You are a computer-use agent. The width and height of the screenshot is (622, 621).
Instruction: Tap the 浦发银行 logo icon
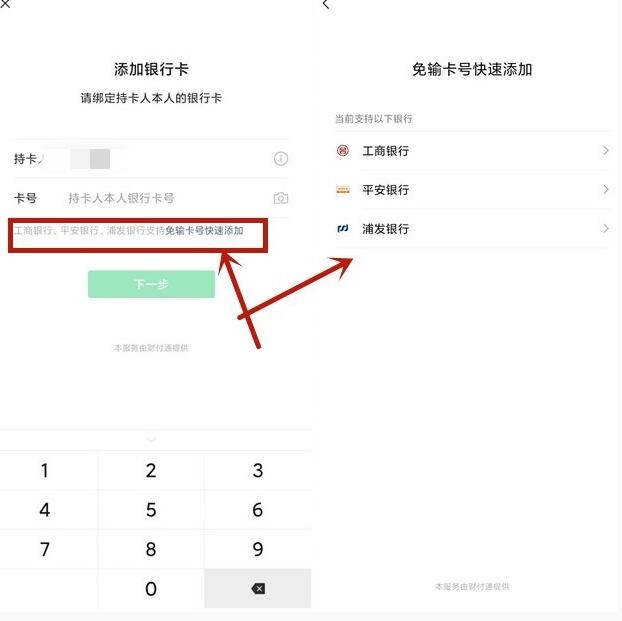(x=343, y=229)
